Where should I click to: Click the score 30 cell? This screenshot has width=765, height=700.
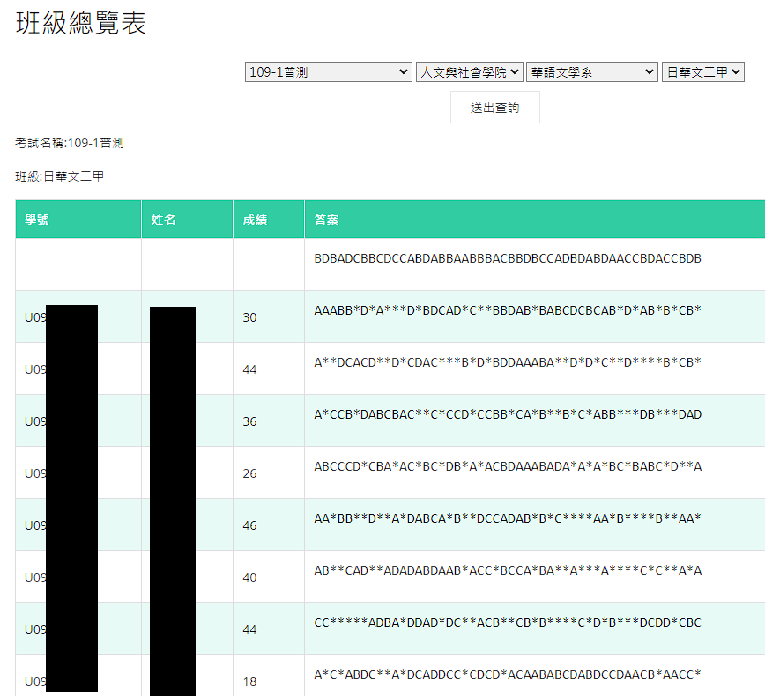pyautogui.click(x=249, y=317)
